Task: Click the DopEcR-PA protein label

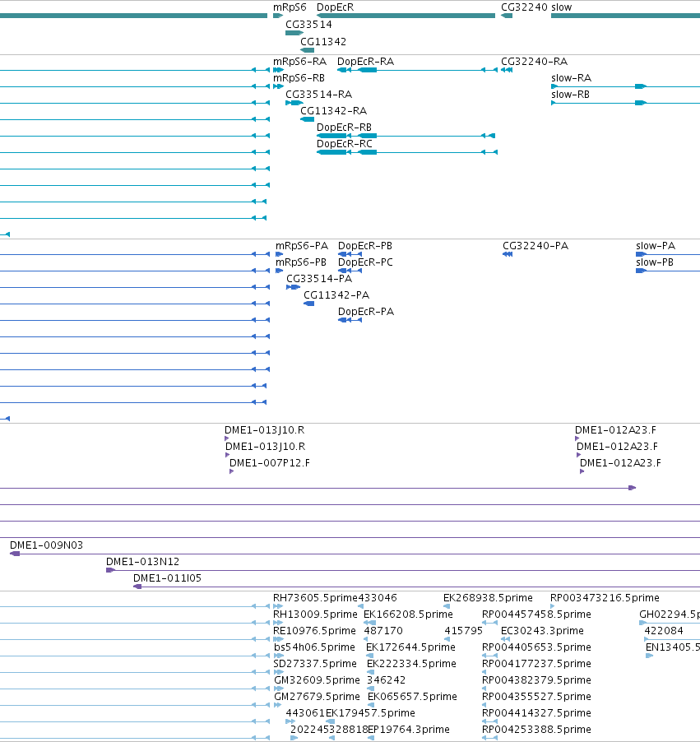Action: point(366,312)
